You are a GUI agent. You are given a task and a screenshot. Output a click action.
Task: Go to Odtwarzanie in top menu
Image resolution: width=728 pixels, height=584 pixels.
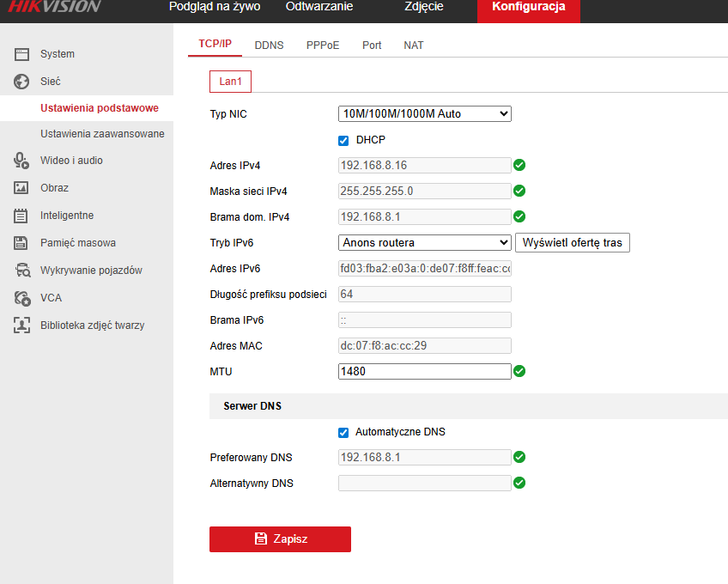318,7
